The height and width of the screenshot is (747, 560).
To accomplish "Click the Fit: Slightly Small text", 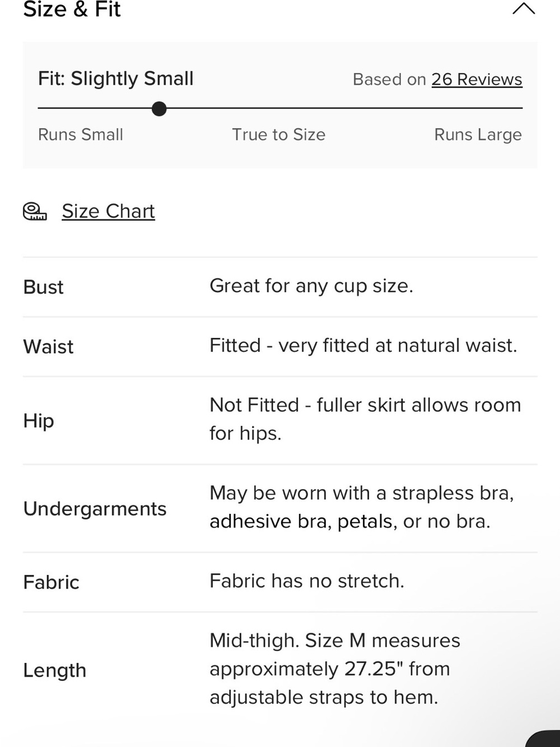I will click(115, 78).
